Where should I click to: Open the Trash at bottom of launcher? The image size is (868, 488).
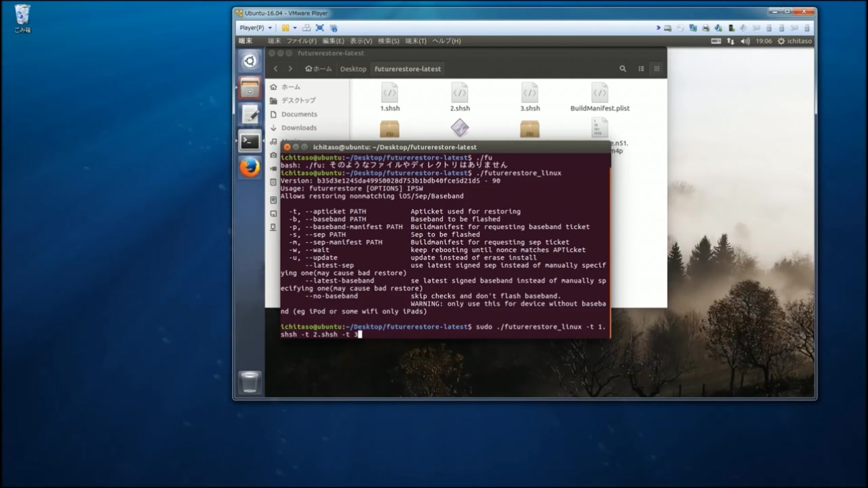pos(250,382)
